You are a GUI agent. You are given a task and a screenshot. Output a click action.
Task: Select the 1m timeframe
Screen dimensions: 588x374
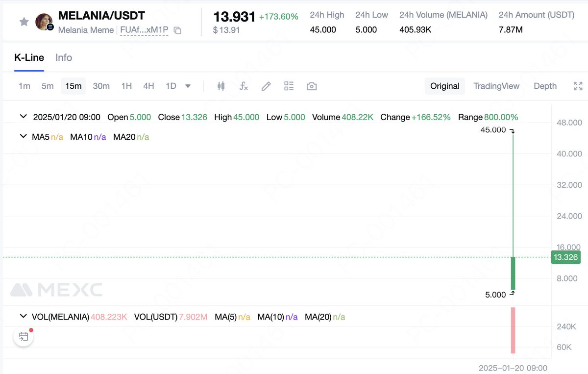click(24, 86)
